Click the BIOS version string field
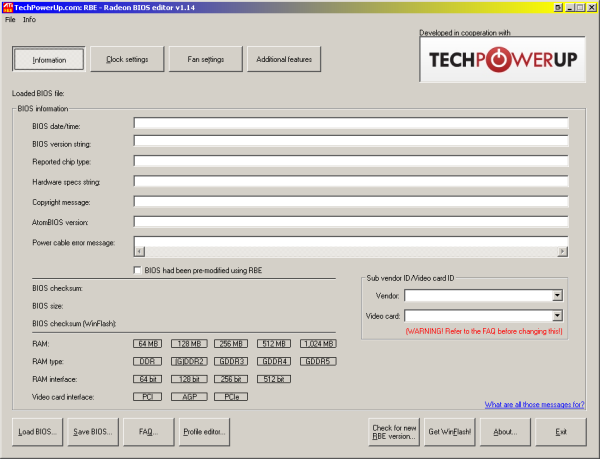The image size is (600, 459). coord(351,141)
